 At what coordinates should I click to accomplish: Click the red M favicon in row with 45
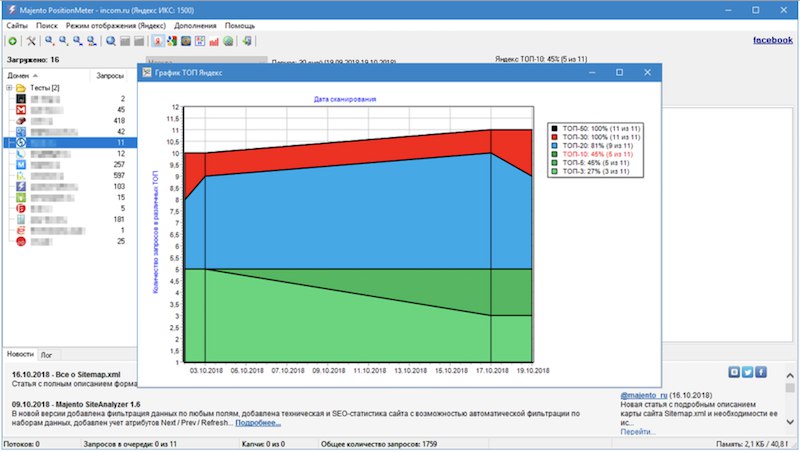[21, 110]
